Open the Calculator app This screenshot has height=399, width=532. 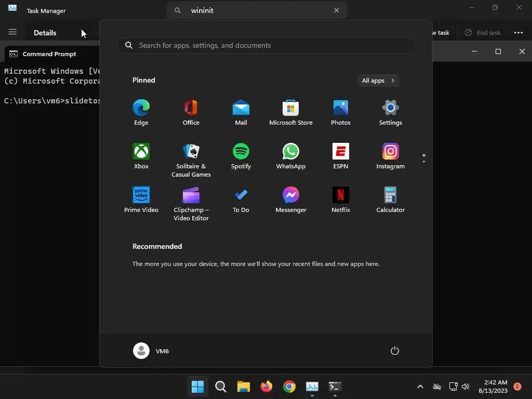point(391,200)
